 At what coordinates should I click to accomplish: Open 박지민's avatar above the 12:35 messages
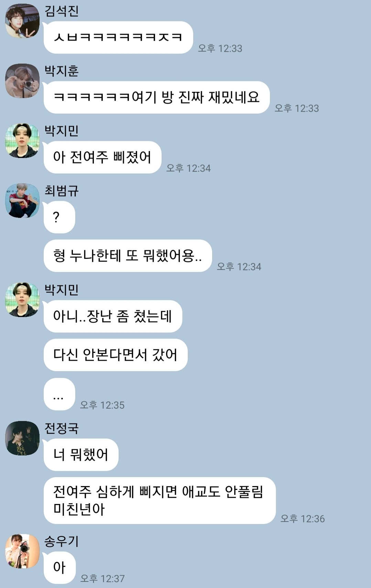[22, 300]
